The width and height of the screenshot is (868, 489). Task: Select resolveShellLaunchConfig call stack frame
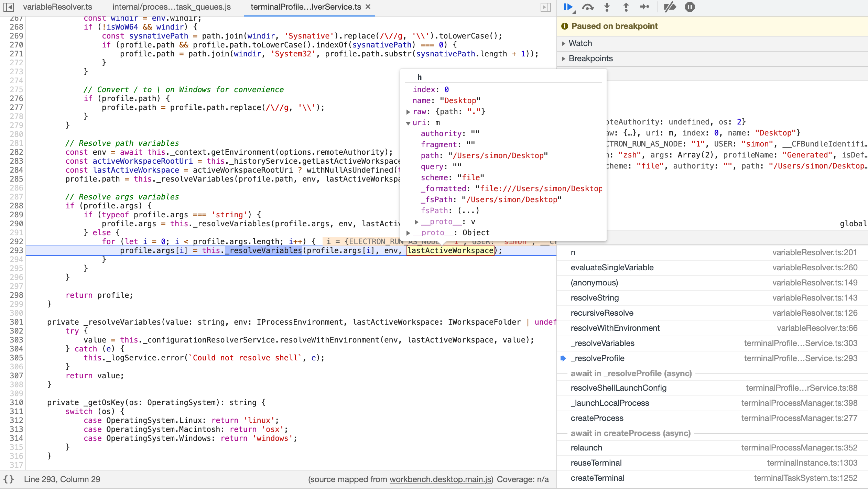point(713,388)
